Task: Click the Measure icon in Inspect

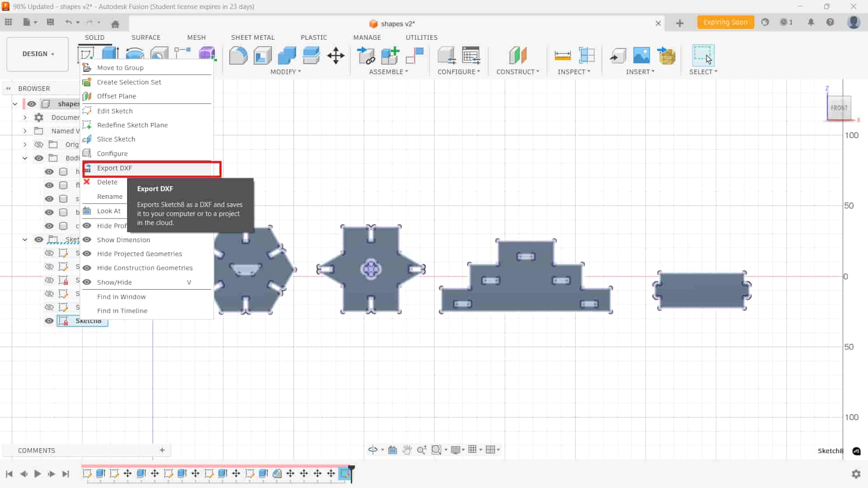Action: pyautogui.click(x=562, y=56)
